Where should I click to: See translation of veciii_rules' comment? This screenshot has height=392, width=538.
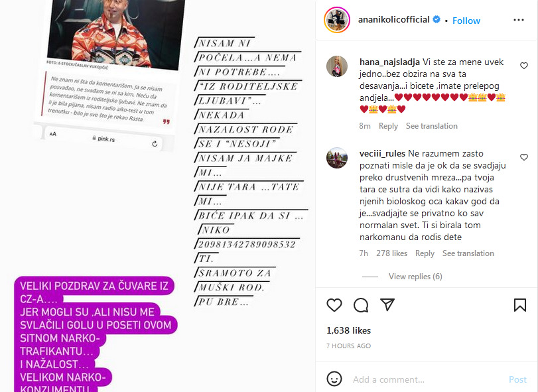pyautogui.click(x=468, y=253)
